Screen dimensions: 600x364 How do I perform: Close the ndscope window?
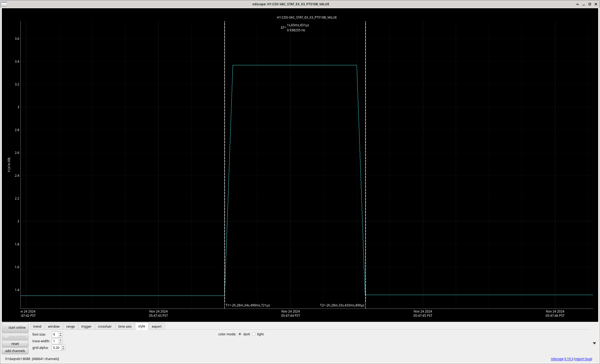pos(596,4)
